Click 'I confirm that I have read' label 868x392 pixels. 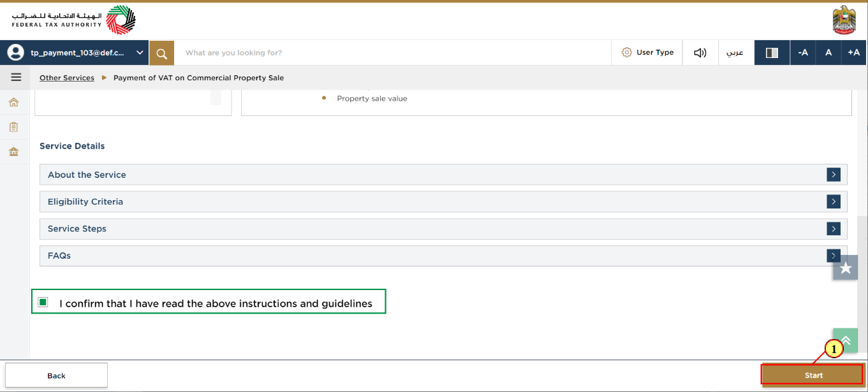tap(216, 303)
